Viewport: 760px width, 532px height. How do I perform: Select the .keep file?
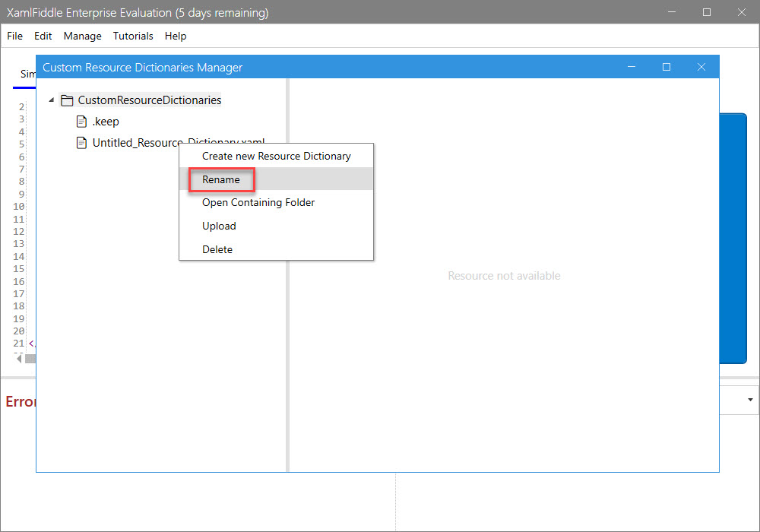[106, 122]
